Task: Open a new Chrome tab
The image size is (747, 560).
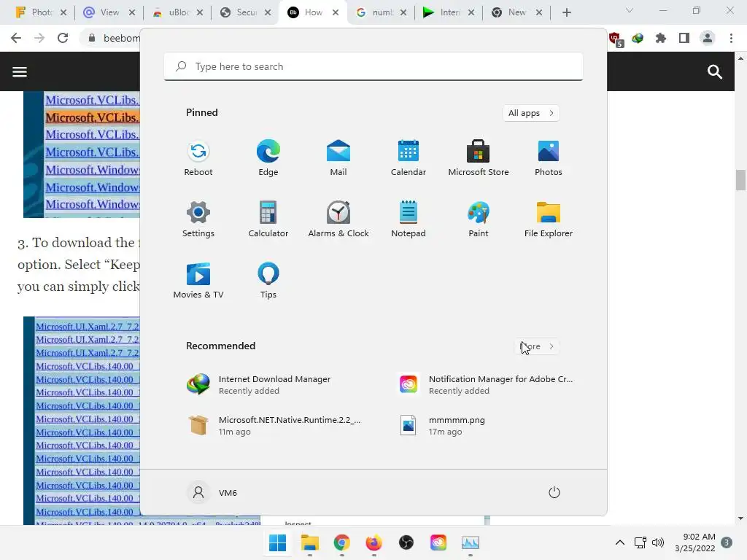Action: (x=566, y=12)
